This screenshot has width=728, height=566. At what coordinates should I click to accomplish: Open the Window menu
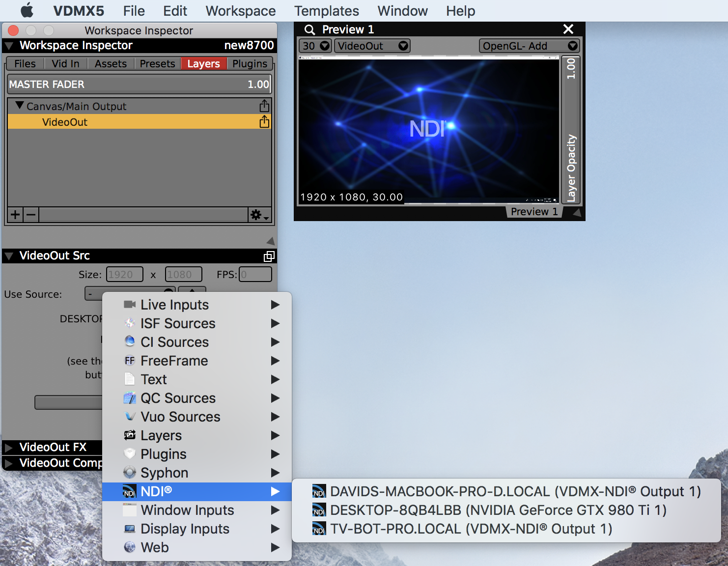(x=402, y=11)
